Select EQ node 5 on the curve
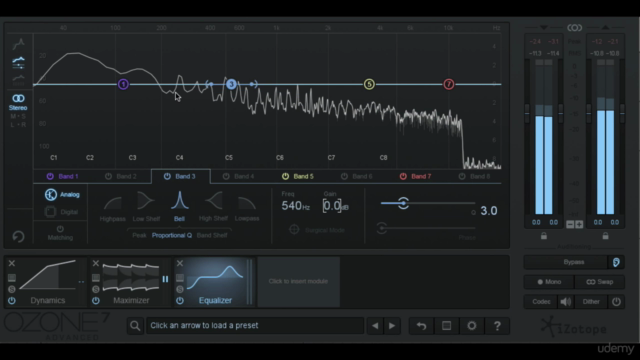Image resolution: width=640 pixels, height=360 pixels. pyautogui.click(x=369, y=84)
